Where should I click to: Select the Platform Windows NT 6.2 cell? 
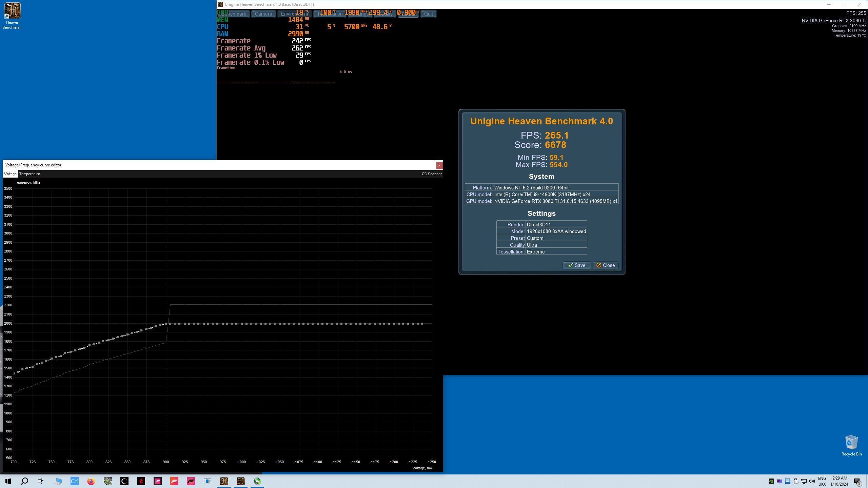pyautogui.click(x=556, y=188)
